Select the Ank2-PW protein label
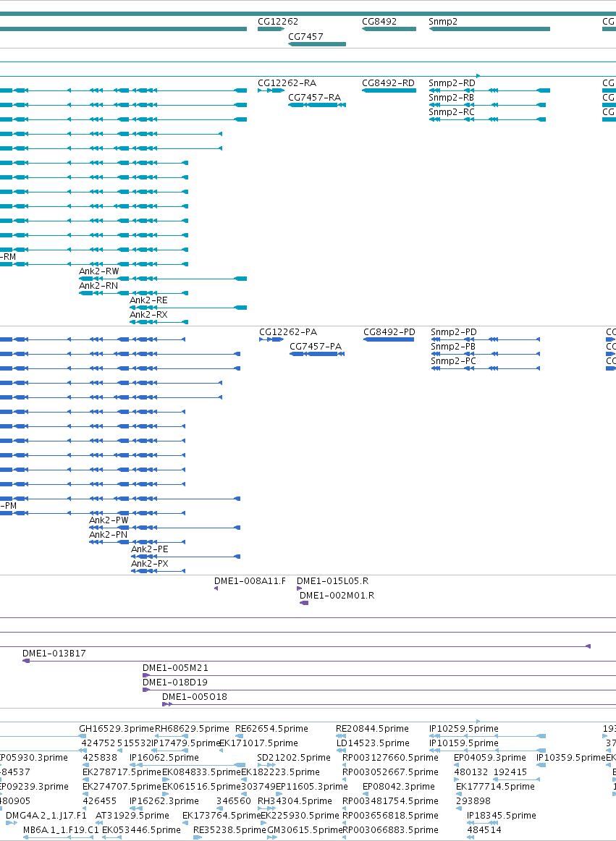 (x=109, y=520)
